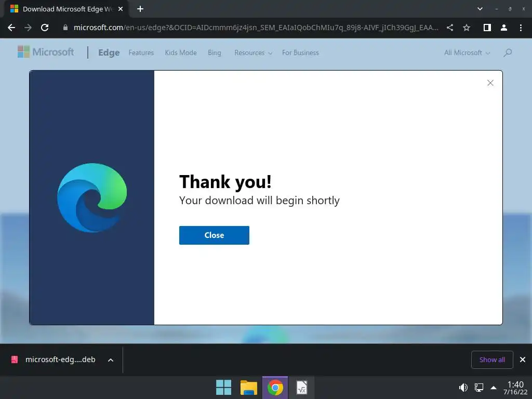The width and height of the screenshot is (532, 399).
Task: Open the start menu from the taskbar
Action: click(x=223, y=388)
